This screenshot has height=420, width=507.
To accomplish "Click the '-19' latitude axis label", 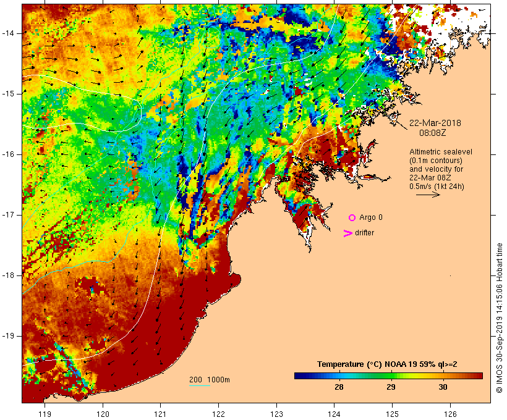I will coord(7,336).
